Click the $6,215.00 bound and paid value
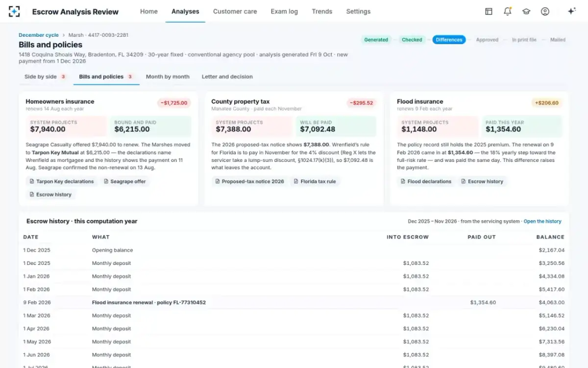 coord(132,130)
